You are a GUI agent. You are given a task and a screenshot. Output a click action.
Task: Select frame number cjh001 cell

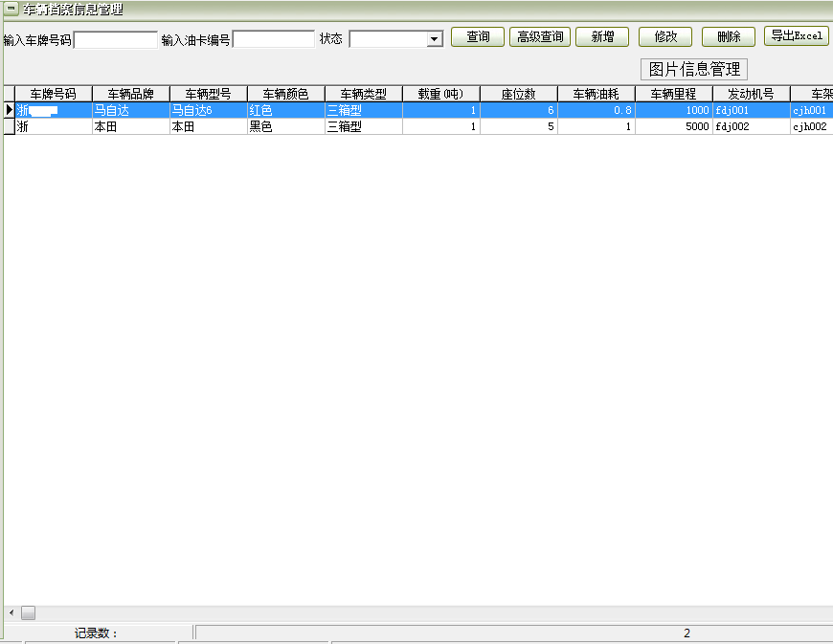pos(811,110)
